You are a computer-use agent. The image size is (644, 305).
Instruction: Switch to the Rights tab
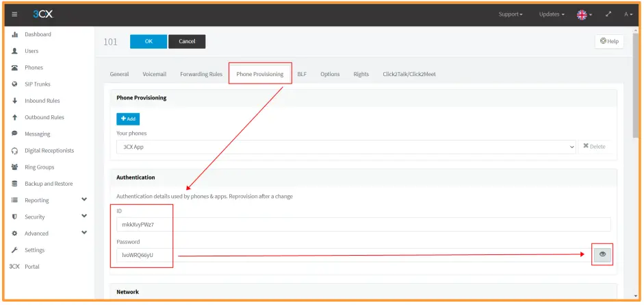[x=361, y=74]
